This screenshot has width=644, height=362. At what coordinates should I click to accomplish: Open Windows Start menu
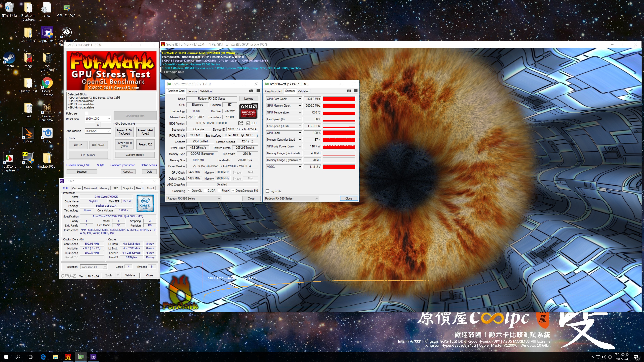click(6, 357)
